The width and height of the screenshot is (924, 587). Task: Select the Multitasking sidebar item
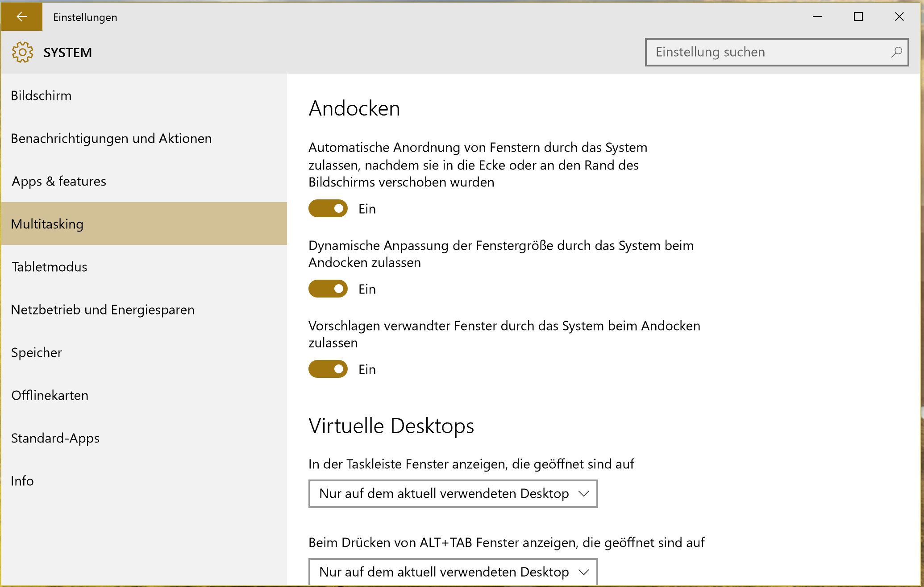click(x=144, y=223)
